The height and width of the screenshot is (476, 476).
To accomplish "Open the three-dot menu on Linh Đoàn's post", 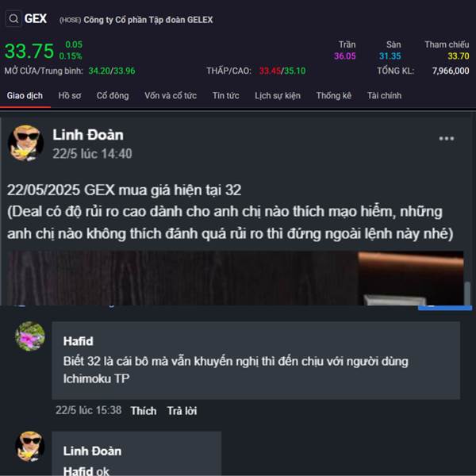I will point(446,138).
